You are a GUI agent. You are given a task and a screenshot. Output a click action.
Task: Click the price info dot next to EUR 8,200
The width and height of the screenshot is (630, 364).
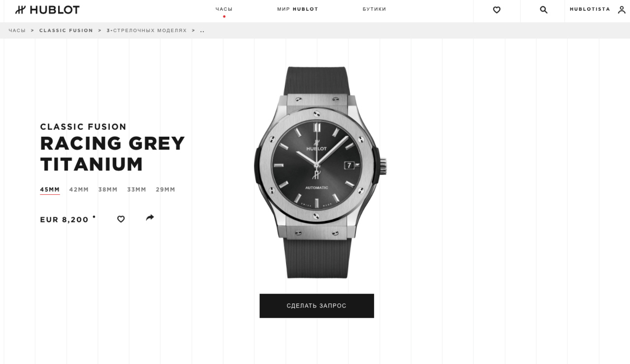point(94,216)
